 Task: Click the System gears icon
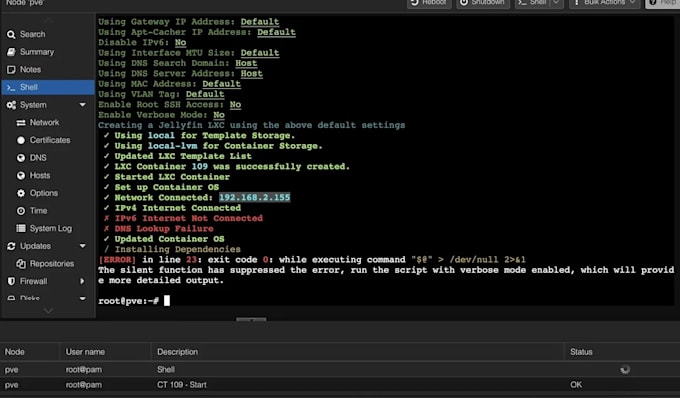coord(11,105)
